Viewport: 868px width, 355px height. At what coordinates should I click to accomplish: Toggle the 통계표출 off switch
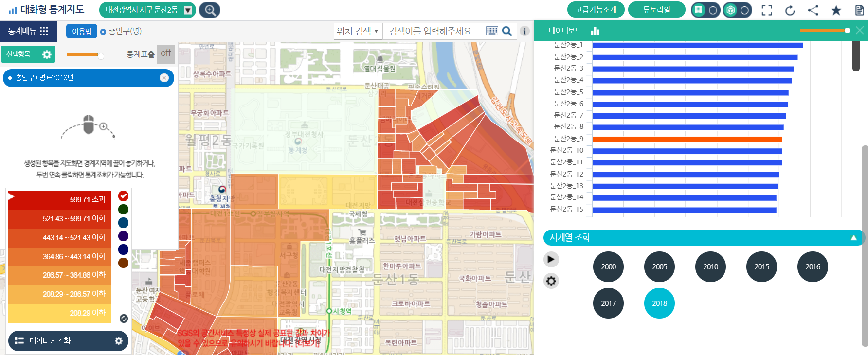(165, 53)
